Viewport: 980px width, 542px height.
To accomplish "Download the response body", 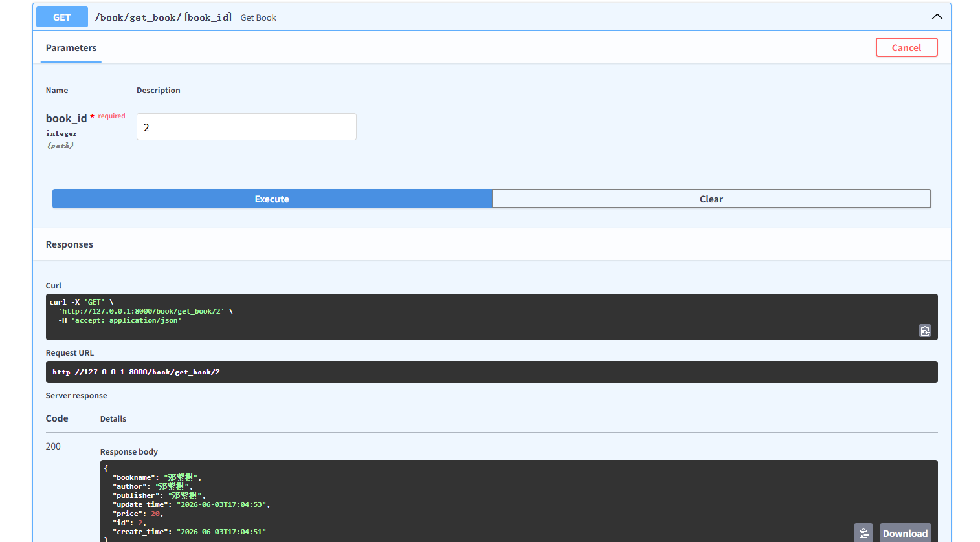I will (x=905, y=533).
